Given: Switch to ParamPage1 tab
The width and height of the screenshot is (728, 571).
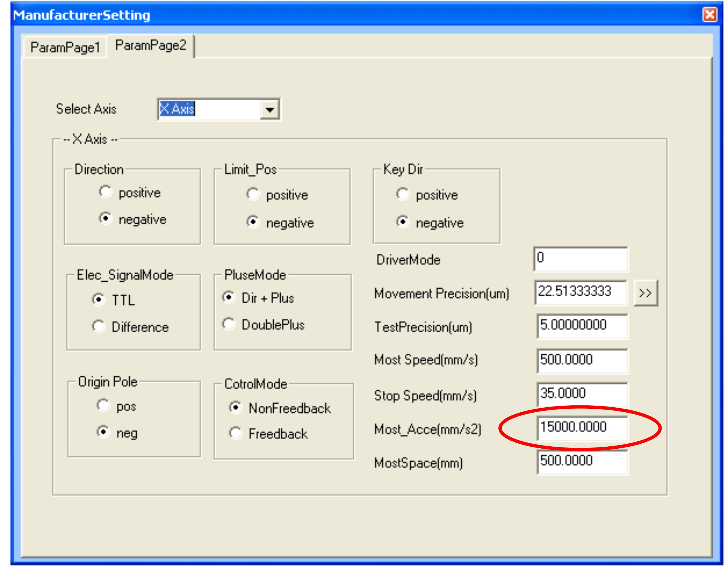Looking at the screenshot, I should [x=65, y=47].
